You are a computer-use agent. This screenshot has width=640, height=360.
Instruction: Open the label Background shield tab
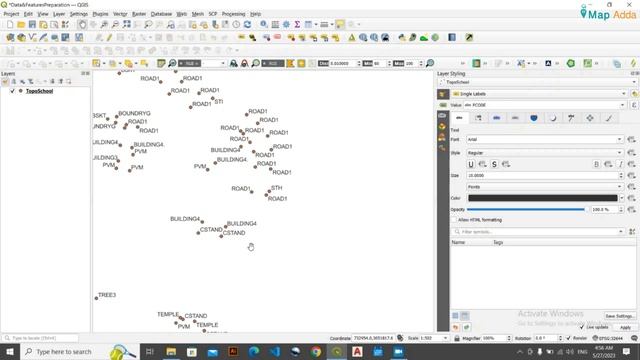point(534,118)
